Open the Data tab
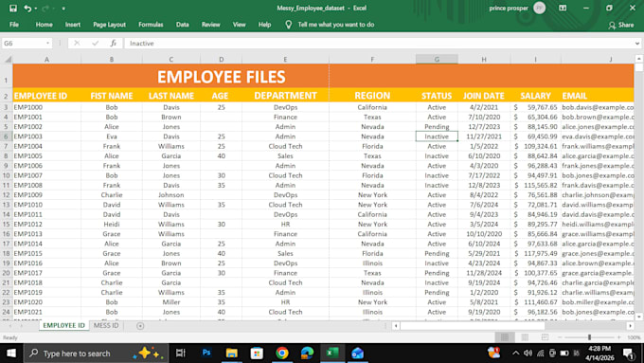Screen dimensions: 644x363 click(183, 25)
